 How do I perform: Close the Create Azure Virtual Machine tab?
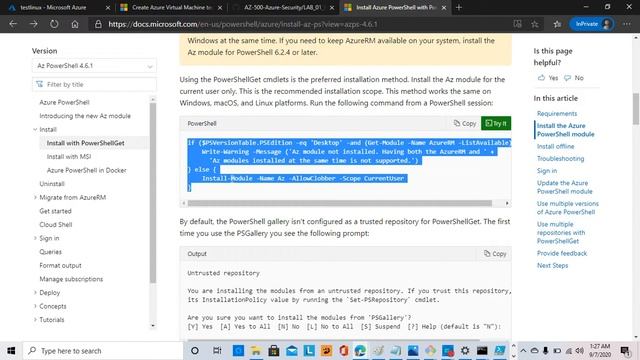[220, 7]
